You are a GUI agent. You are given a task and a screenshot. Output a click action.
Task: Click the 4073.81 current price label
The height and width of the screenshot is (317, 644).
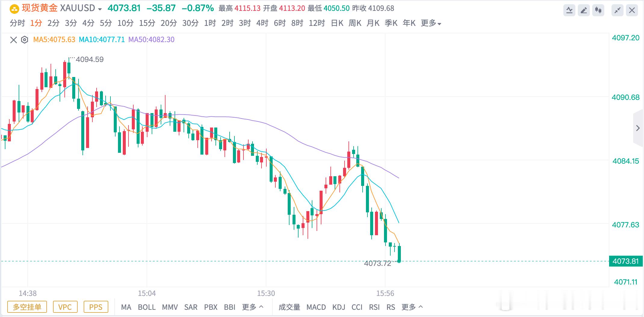click(x=626, y=261)
